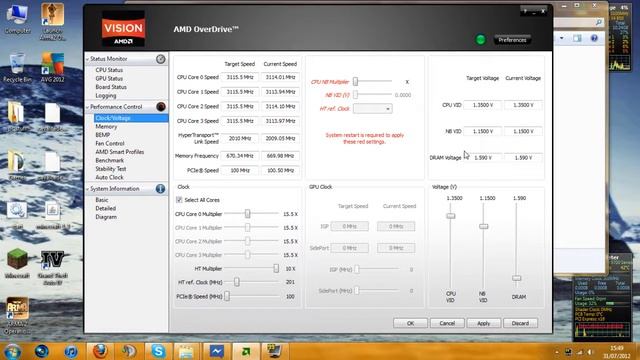Open the view options dropdown arrow in the background window

click(x=562, y=38)
